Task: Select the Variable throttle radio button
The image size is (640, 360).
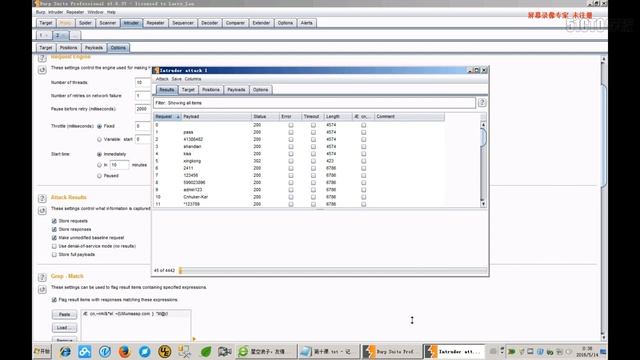Action: [x=99, y=140]
